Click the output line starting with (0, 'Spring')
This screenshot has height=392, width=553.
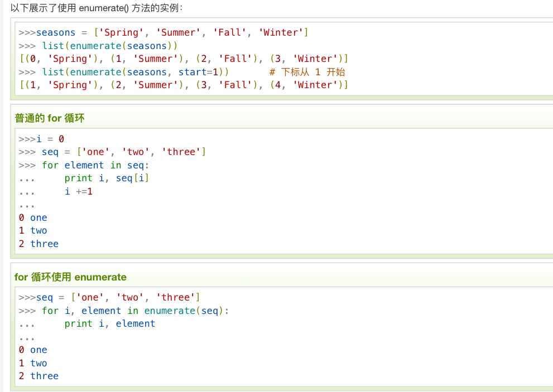click(x=183, y=59)
